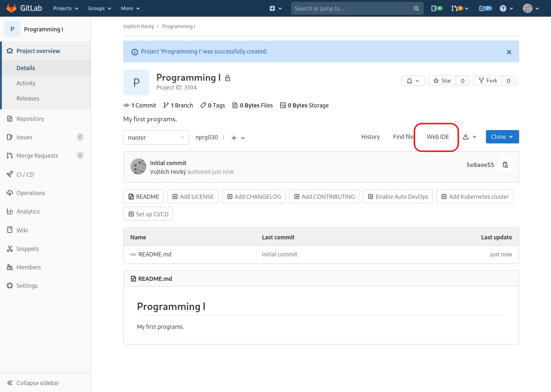Open the Groups menu in navbar
This screenshot has height=392, width=551.
(x=100, y=8)
